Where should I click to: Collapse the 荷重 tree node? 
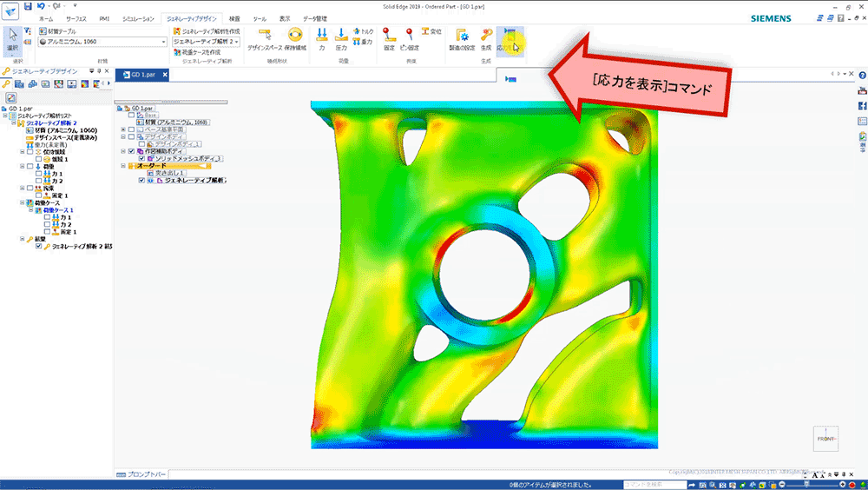tap(23, 166)
